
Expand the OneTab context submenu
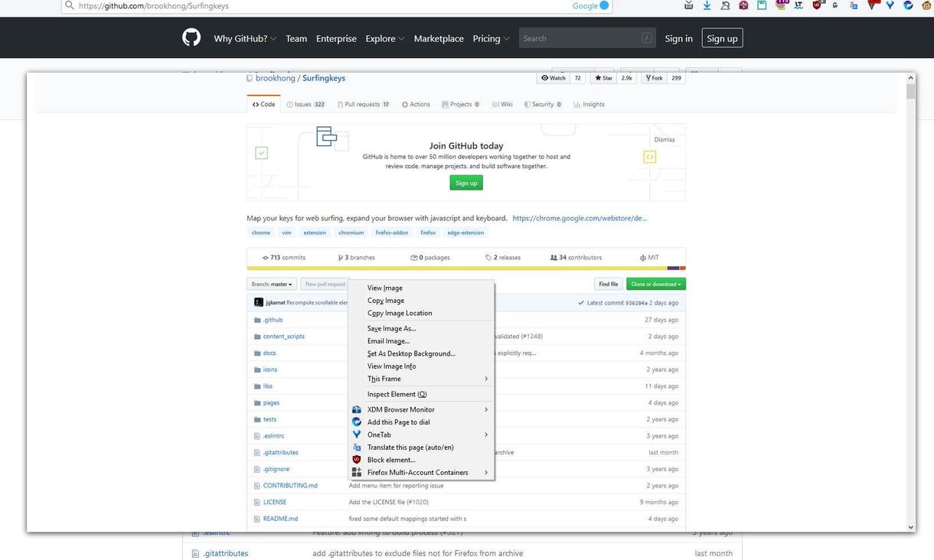(x=421, y=435)
